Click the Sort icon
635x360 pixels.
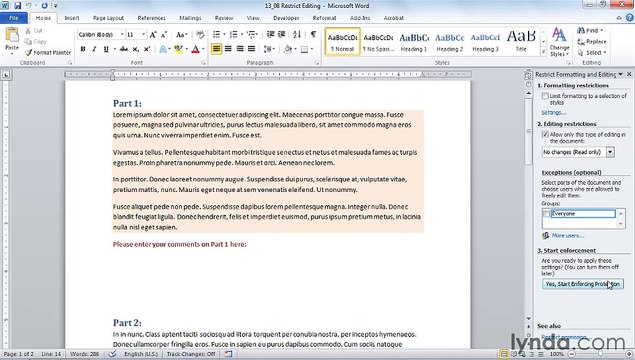(297, 34)
